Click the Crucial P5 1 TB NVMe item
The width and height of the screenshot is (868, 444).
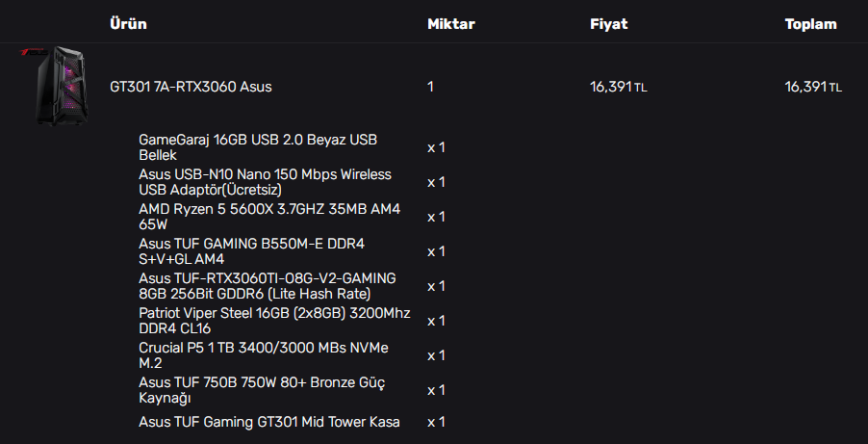[263, 355]
